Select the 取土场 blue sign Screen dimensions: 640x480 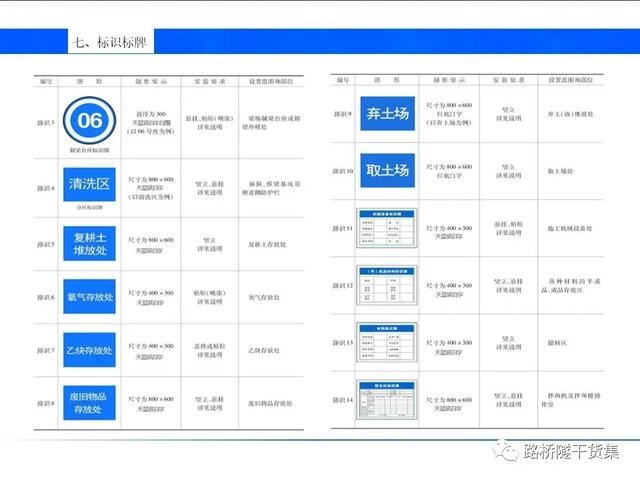click(387, 170)
